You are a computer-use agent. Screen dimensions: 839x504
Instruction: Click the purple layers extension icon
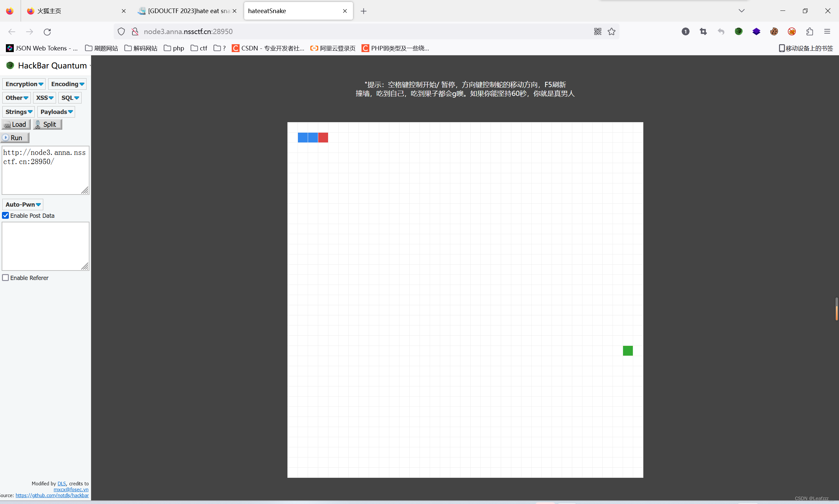(x=757, y=31)
